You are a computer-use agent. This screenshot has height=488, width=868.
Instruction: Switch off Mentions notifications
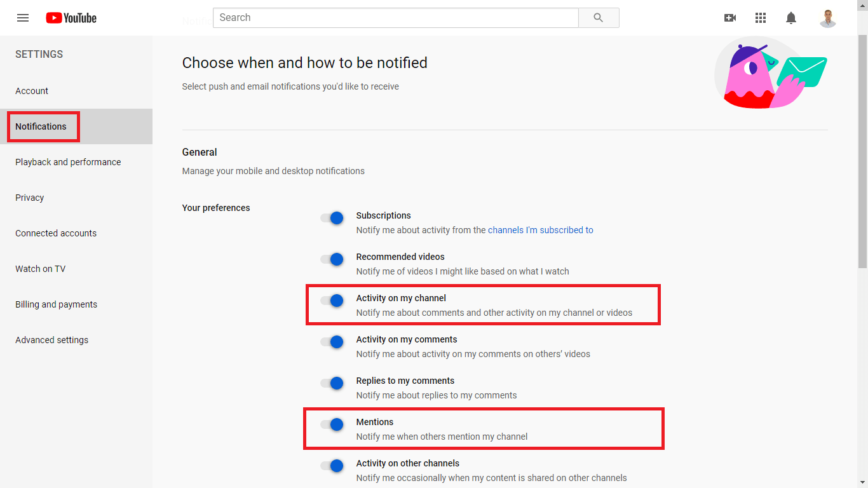(x=332, y=424)
